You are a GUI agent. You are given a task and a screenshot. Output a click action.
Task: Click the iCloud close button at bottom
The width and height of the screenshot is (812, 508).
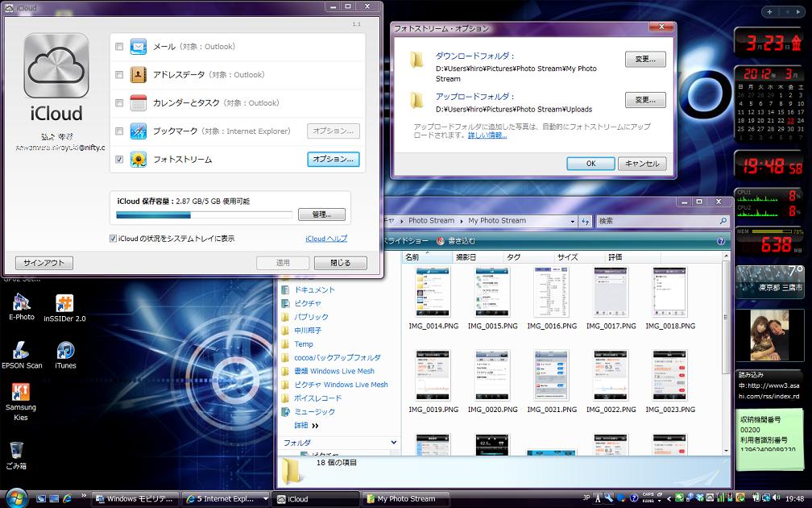pos(340,263)
